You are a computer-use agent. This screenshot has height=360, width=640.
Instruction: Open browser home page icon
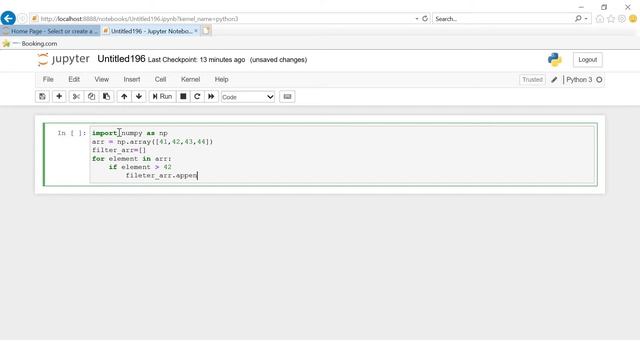tap(600, 19)
